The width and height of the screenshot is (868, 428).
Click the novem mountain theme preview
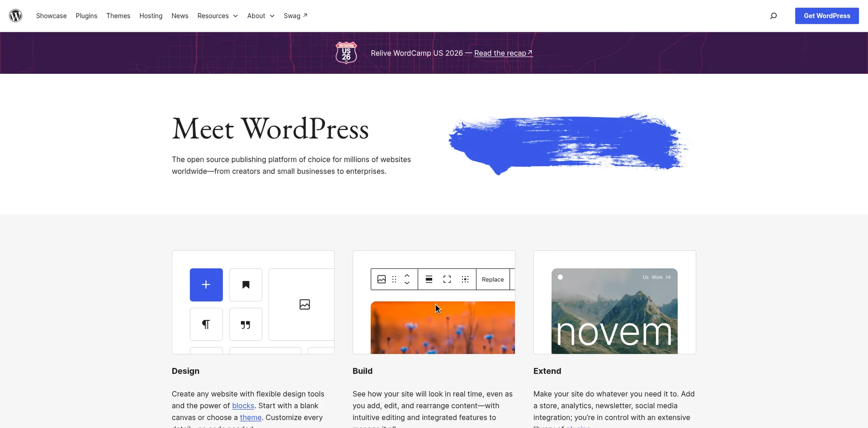(614, 311)
